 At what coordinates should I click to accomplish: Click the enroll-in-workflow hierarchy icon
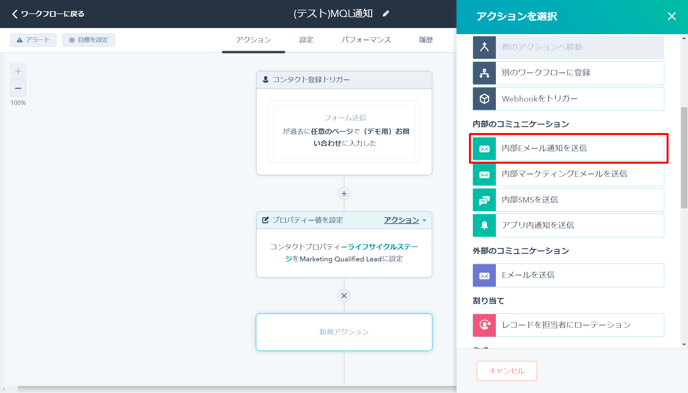484,73
